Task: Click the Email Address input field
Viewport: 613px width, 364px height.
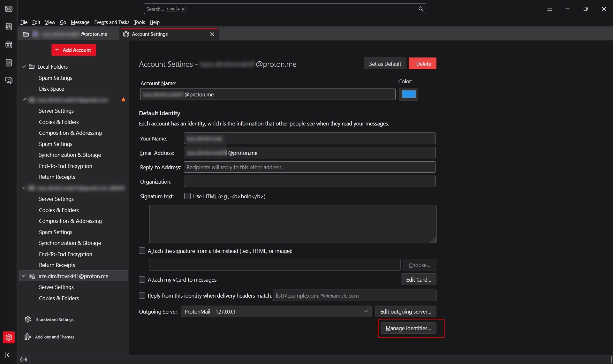Action: [309, 153]
